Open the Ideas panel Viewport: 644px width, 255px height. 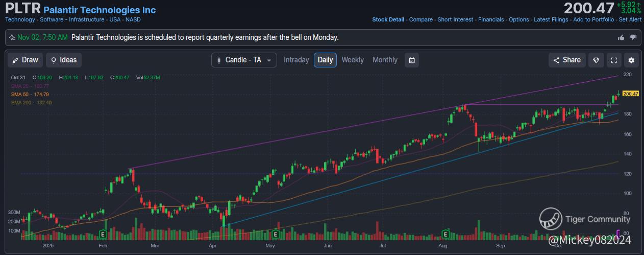[x=63, y=60]
